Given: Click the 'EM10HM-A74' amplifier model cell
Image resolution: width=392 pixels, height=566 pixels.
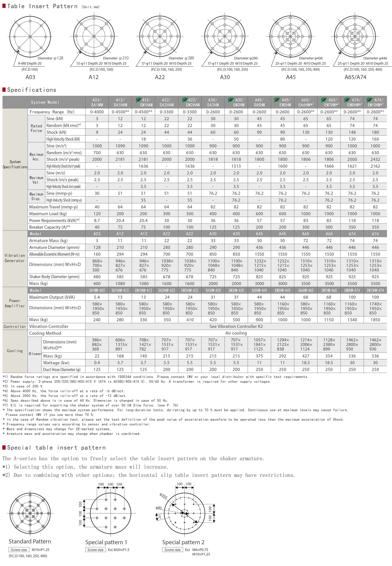Looking at the screenshot, I should pos(375,290).
